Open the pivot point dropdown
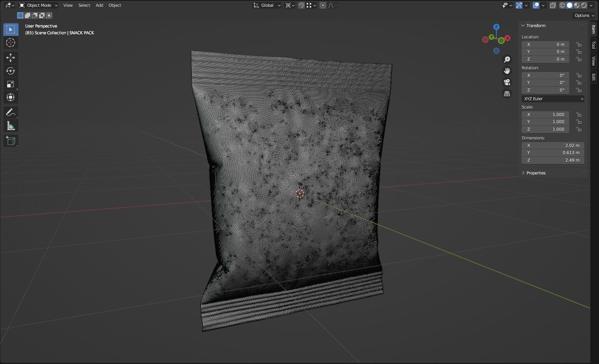599x364 pixels. 290,5
